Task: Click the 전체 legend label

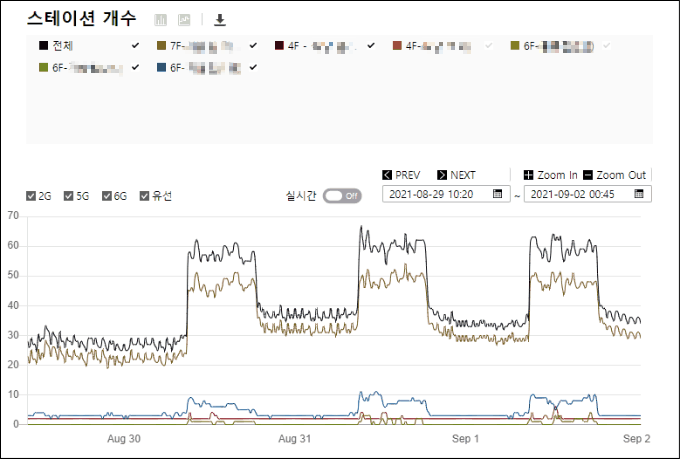Action: coord(63,46)
